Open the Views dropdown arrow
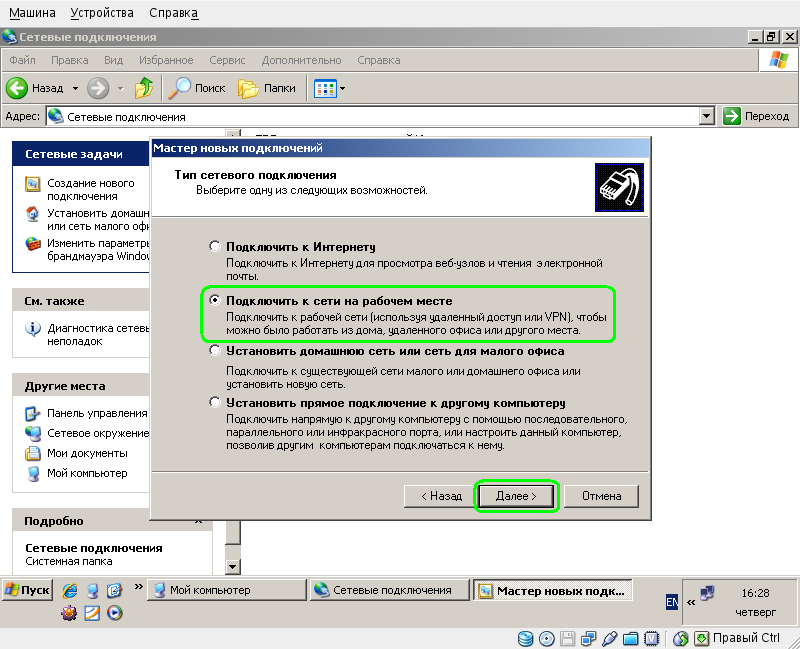The height and width of the screenshot is (649, 800). 342,88
